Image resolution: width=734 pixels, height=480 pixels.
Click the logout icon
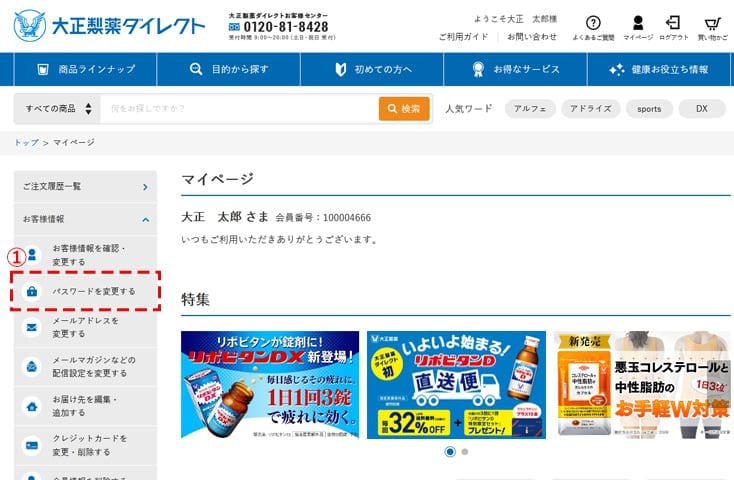pos(673,23)
